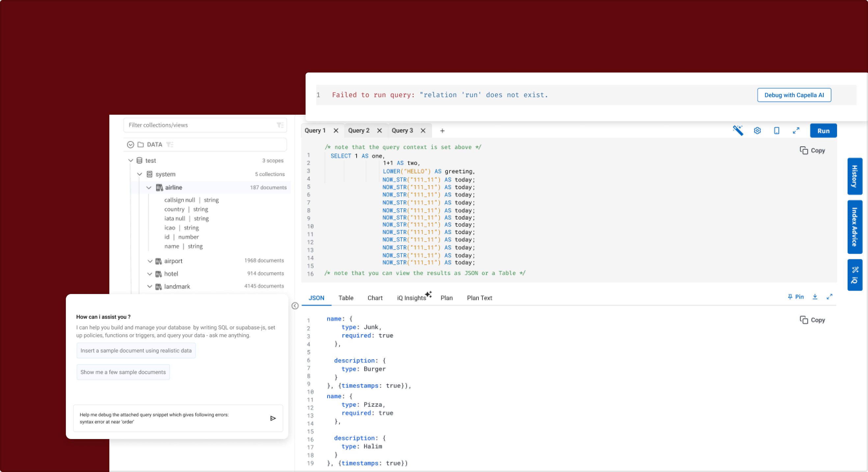Click the test bucket database icon
The image size is (868, 472).
click(139, 161)
